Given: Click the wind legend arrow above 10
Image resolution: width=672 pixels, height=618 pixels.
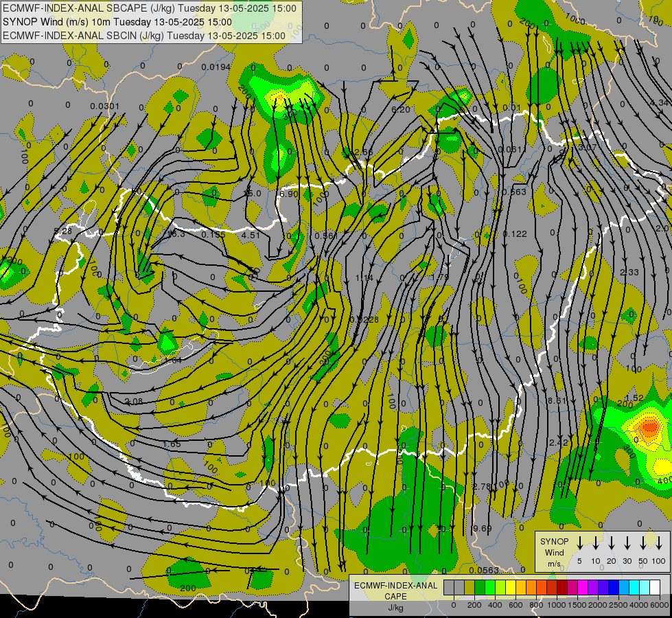Looking at the screenshot, I should [596, 543].
